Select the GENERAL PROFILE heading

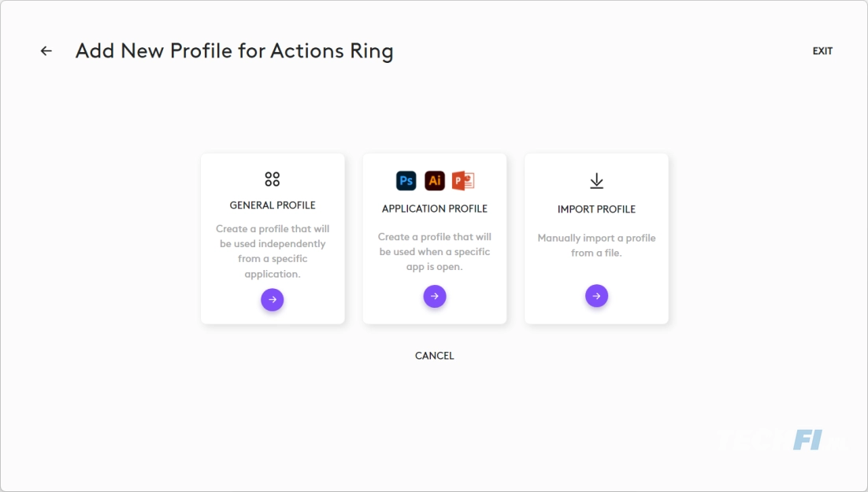coord(273,205)
